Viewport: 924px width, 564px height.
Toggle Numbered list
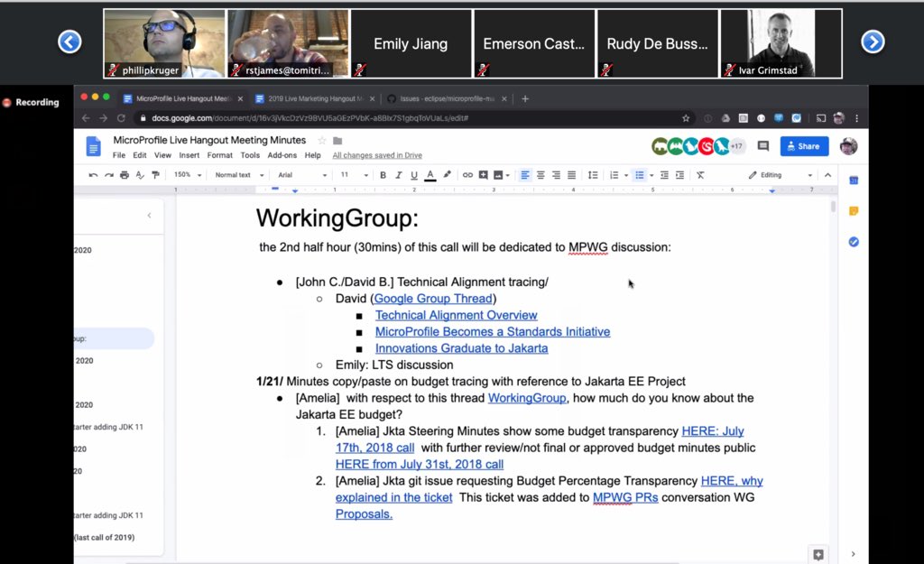(614, 175)
